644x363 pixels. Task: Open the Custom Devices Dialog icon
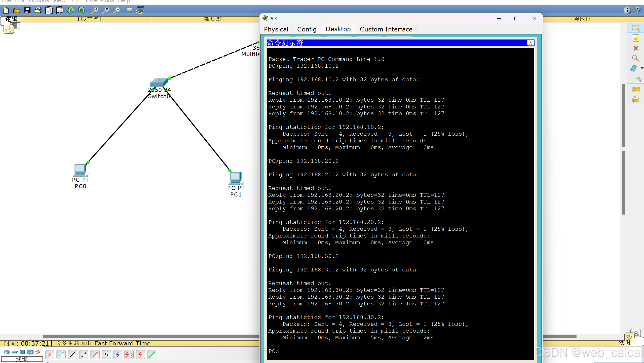coord(140,10)
